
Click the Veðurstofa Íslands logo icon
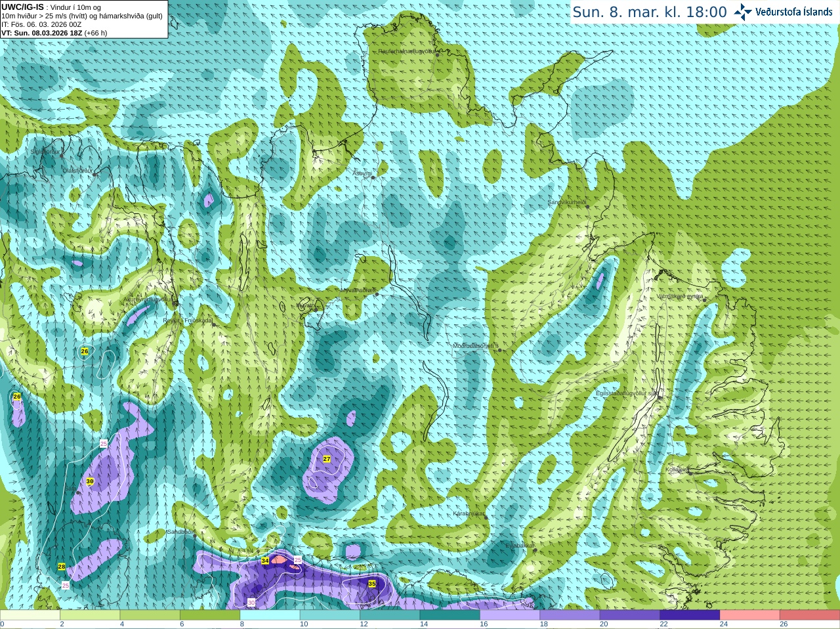click(742, 12)
